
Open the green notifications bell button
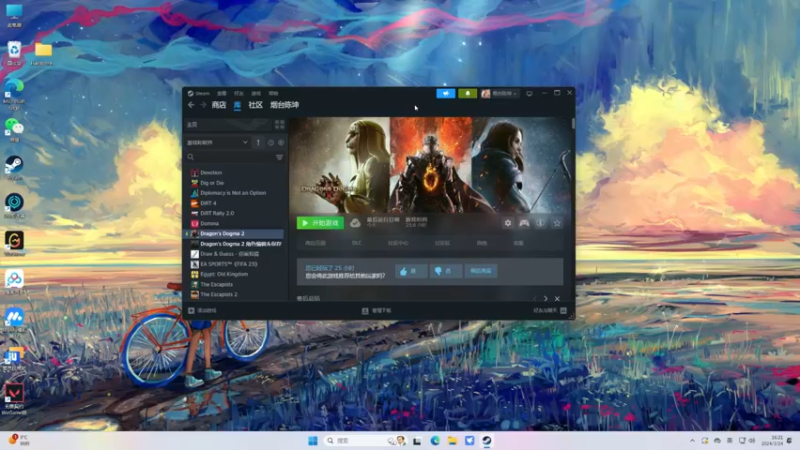click(x=467, y=93)
